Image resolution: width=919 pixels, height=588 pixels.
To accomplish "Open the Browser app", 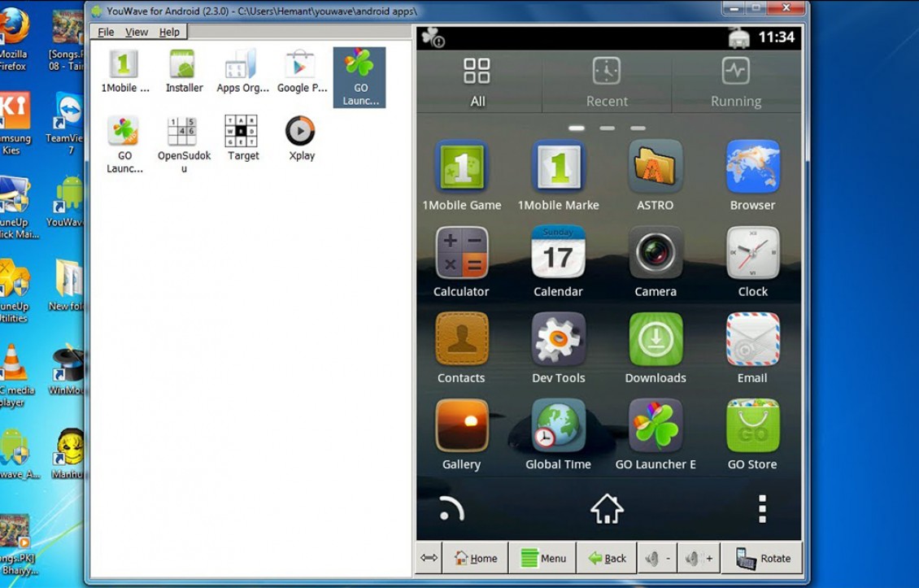I will (752, 176).
